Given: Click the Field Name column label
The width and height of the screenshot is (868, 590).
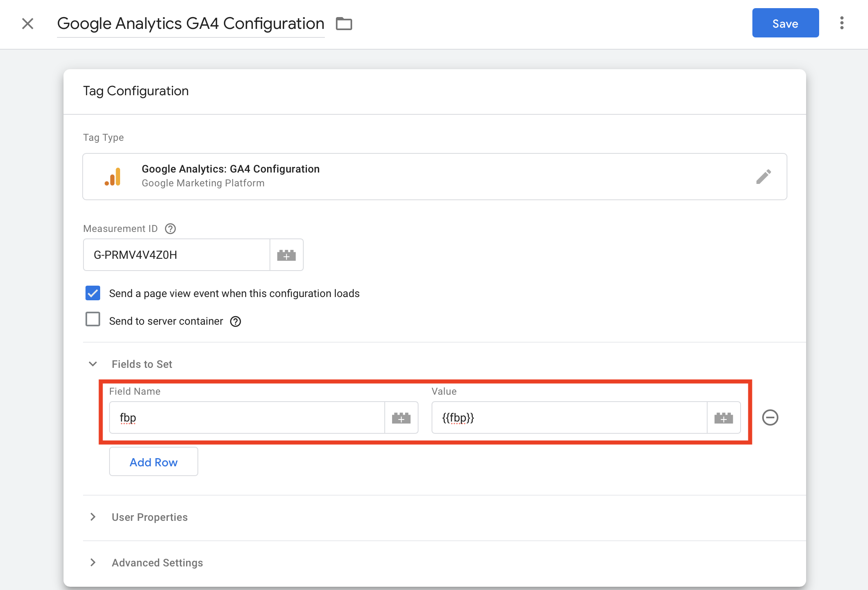Looking at the screenshot, I should click(x=135, y=391).
